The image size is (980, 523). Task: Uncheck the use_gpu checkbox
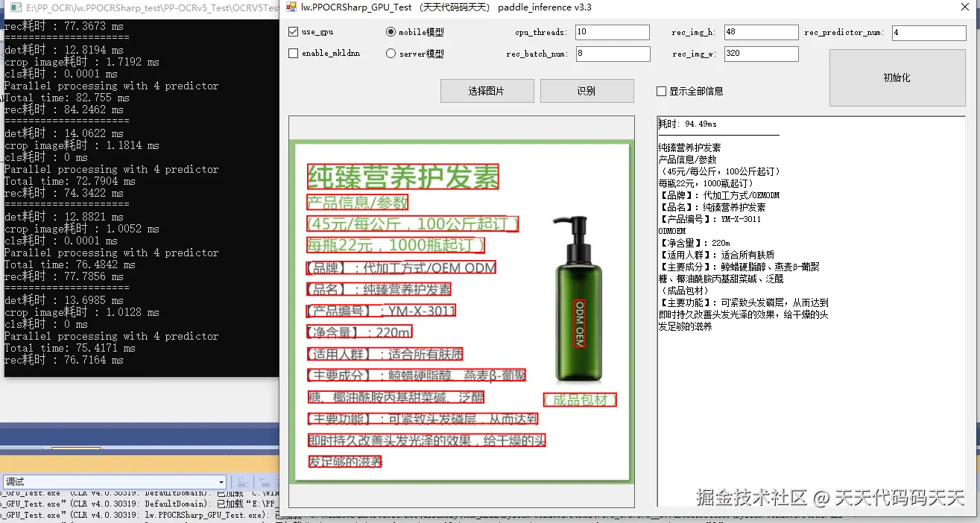tap(293, 31)
